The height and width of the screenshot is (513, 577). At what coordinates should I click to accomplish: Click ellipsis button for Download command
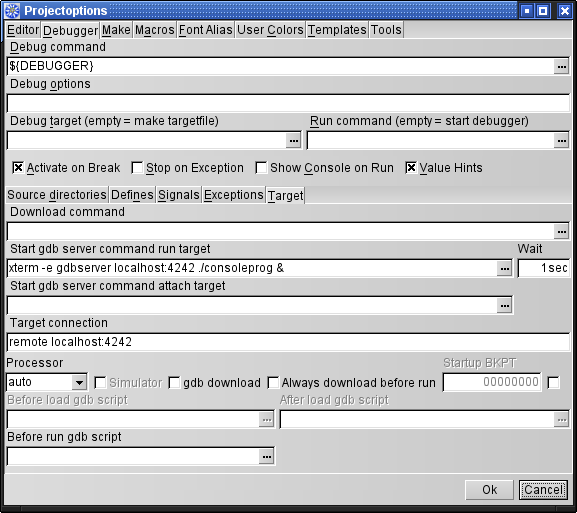point(561,232)
